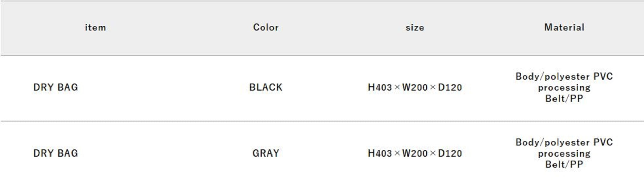644x186 pixels.
Task: Click "Belt/PP" in the BLACK row
Action: click(x=564, y=99)
